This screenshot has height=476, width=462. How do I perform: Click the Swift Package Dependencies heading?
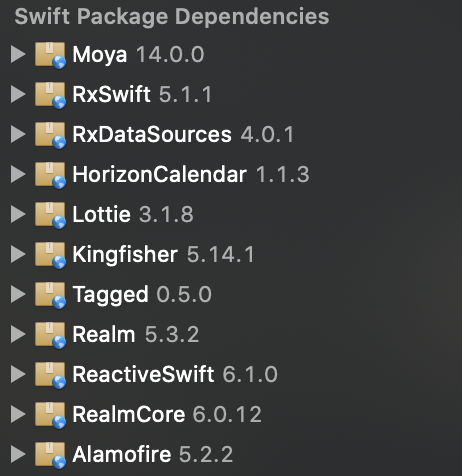pyautogui.click(x=172, y=17)
